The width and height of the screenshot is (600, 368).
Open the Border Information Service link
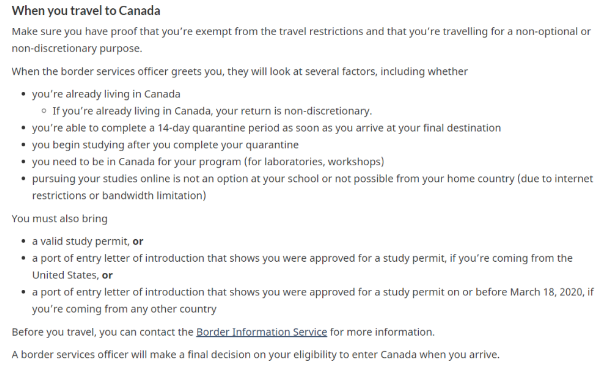pyautogui.click(x=261, y=332)
